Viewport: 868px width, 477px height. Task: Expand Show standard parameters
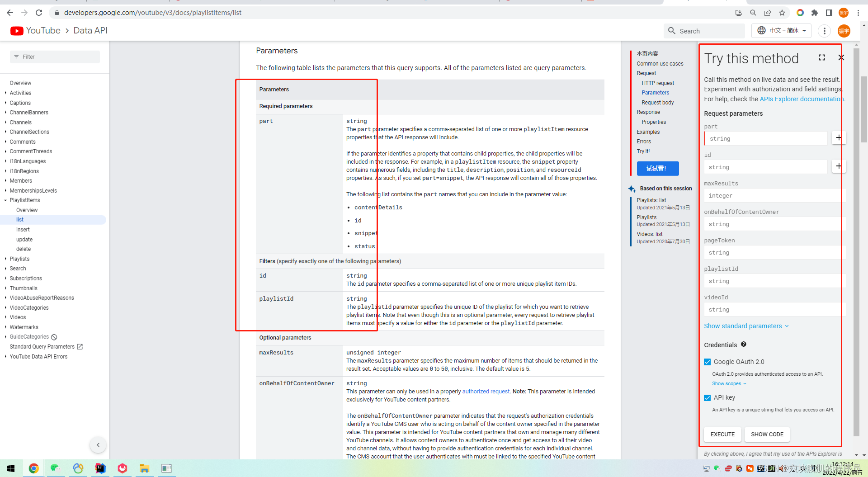pyautogui.click(x=746, y=326)
